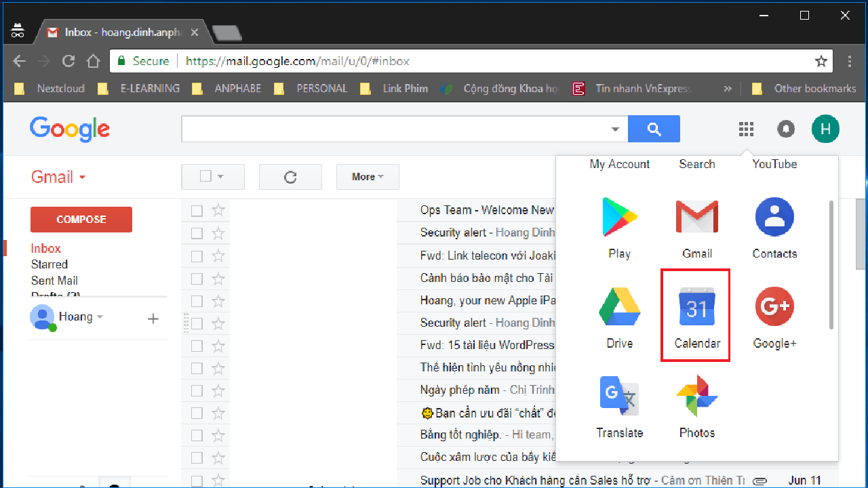Open My Account in the apps panel
The width and height of the screenshot is (868, 488).
pyautogui.click(x=620, y=164)
